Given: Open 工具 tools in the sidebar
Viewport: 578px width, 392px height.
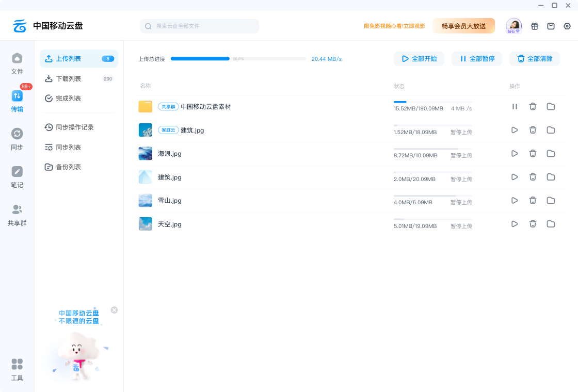Looking at the screenshot, I should point(17,370).
